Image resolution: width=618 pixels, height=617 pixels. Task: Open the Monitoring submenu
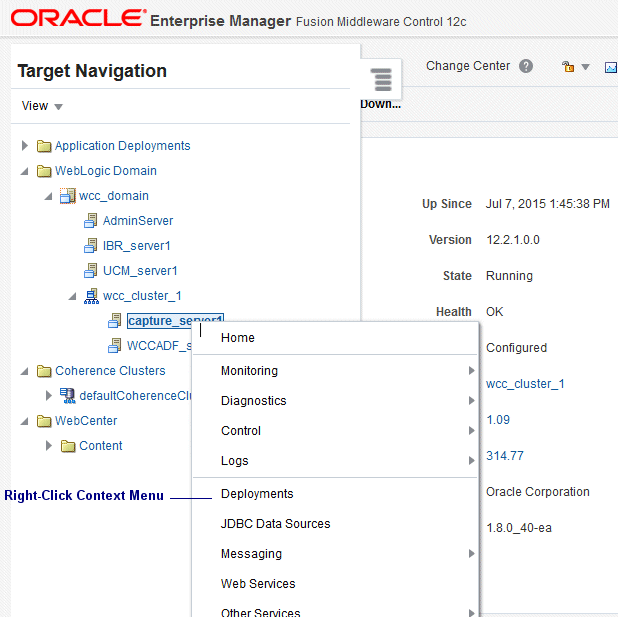[335, 371]
